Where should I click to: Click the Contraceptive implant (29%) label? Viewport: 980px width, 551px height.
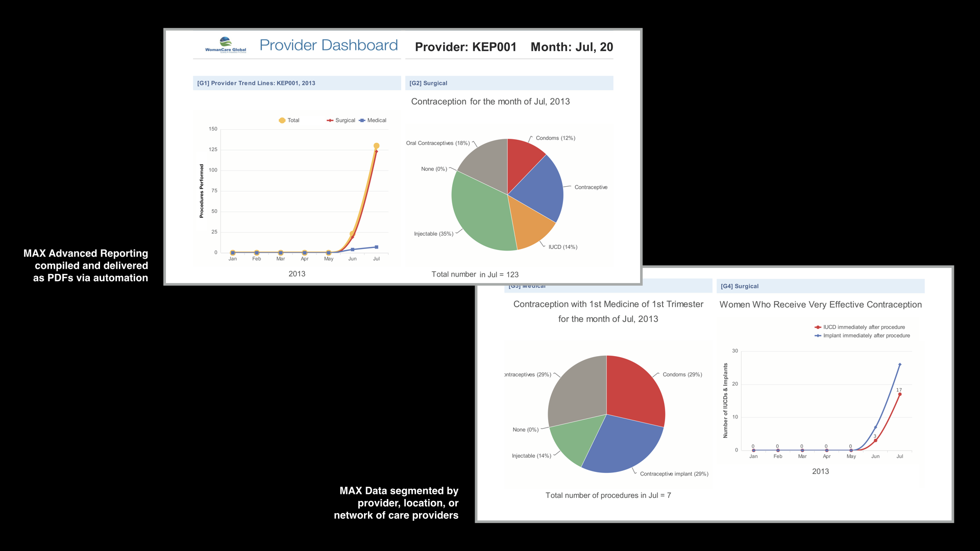pos(674,474)
